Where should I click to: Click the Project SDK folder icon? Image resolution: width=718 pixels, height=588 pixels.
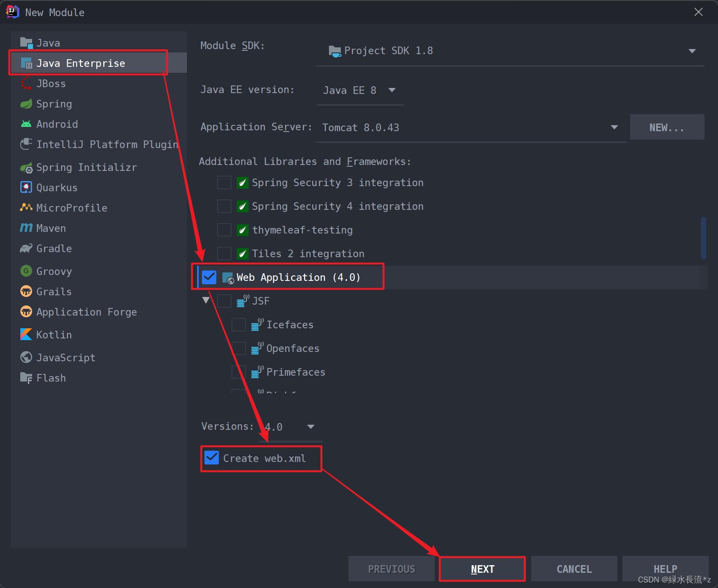click(335, 51)
